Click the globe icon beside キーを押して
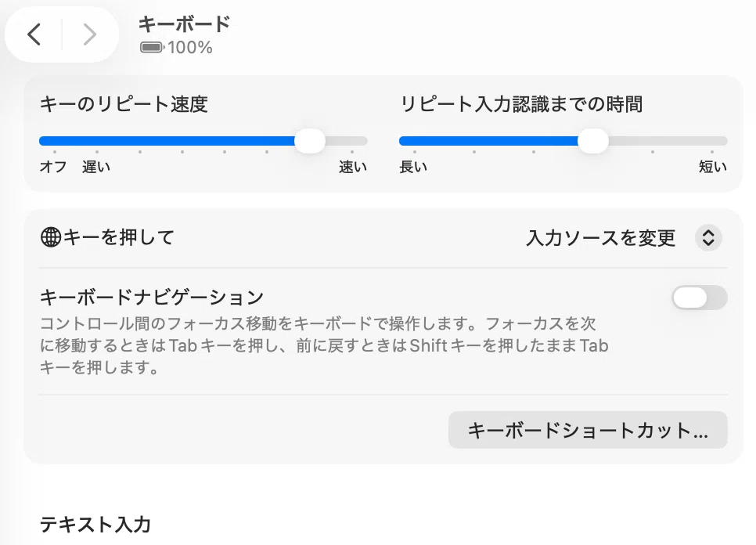The width and height of the screenshot is (756, 545). point(51,237)
